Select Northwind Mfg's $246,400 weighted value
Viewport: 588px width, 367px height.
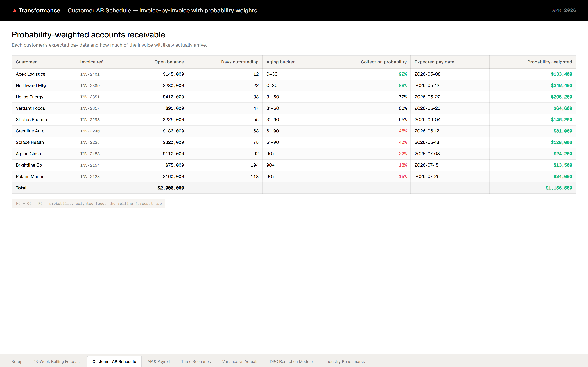point(562,86)
